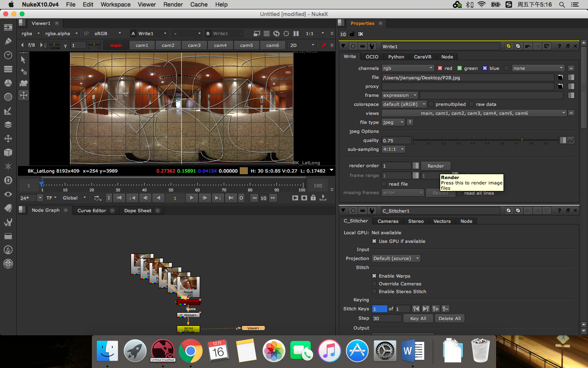Open the Draw nodes menu in the toolbar
Viewport: 588px width, 368px height.
click(x=8, y=41)
